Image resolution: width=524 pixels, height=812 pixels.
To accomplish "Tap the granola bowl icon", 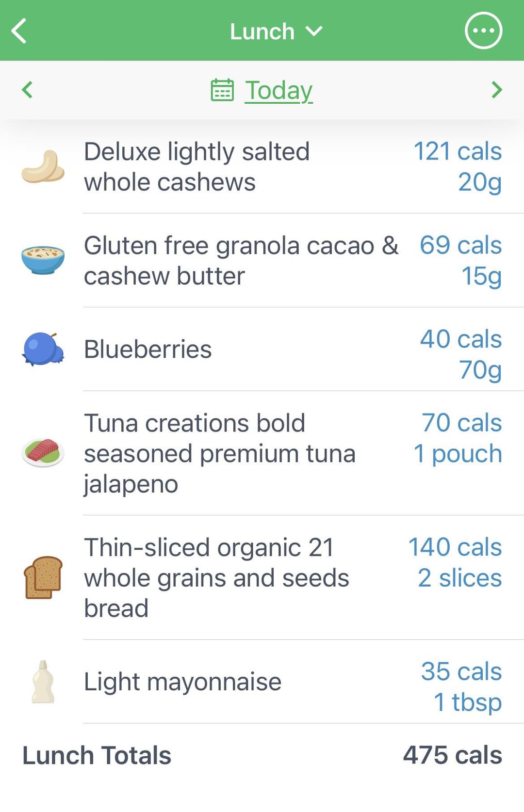I will [43, 260].
